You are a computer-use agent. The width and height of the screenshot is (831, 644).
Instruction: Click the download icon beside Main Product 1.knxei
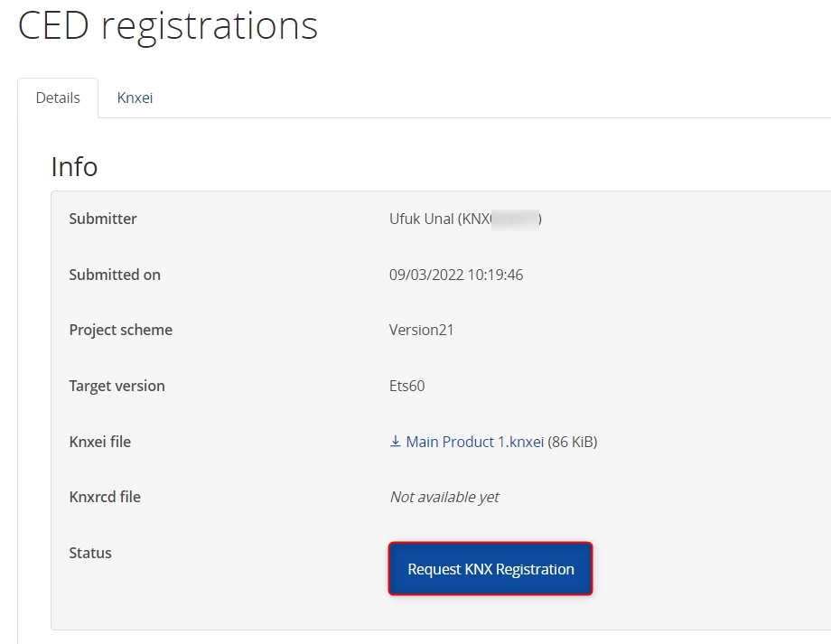[x=395, y=442]
